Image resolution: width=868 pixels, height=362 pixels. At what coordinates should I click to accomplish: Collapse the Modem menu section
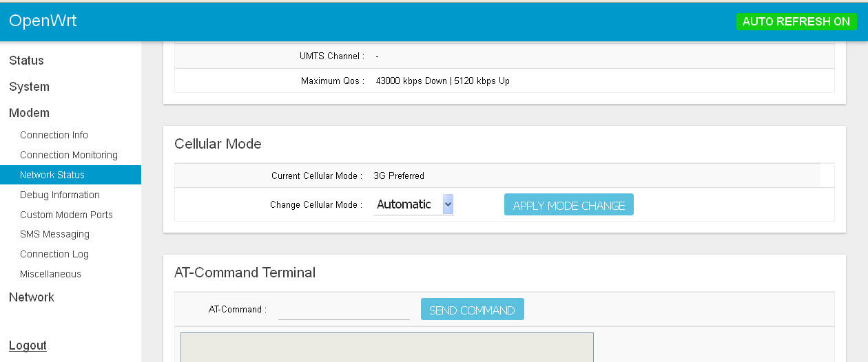pyautogui.click(x=29, y=113)
